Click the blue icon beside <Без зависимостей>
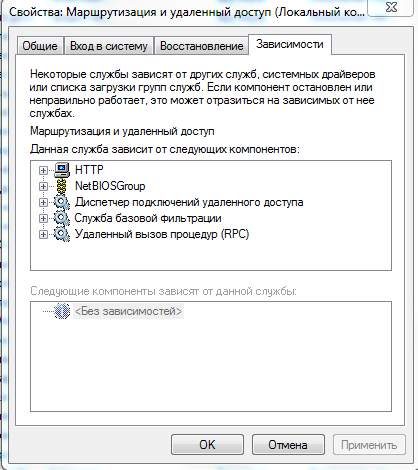This screenshot has height=470, width=418. 62,311
